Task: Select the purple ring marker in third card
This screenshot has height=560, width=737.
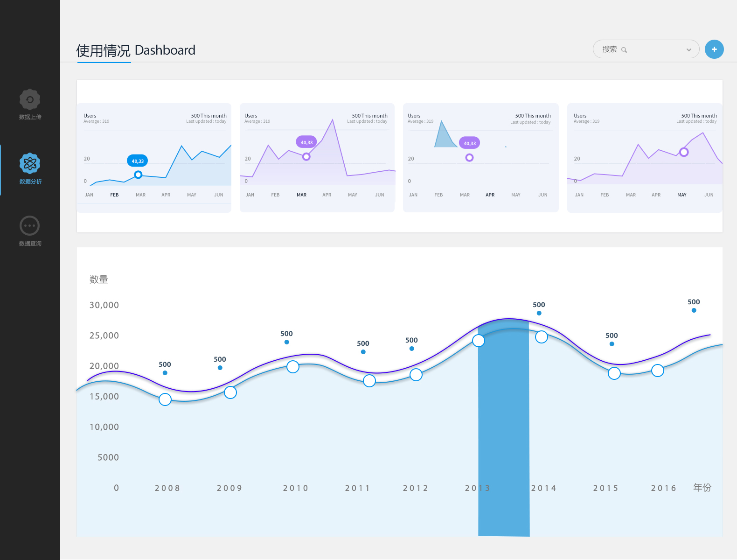Action: 469,158
